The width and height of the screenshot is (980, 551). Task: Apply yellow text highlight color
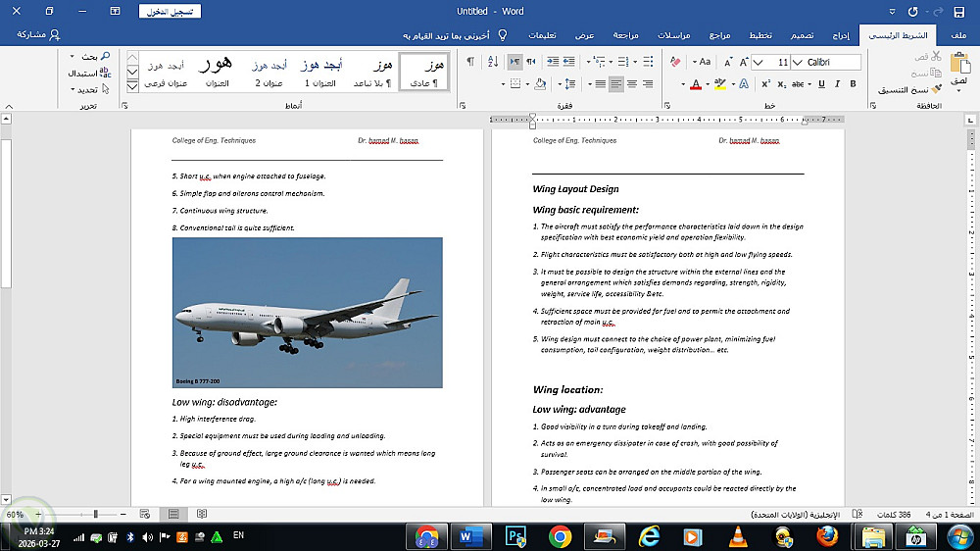(x=720, y=83)
